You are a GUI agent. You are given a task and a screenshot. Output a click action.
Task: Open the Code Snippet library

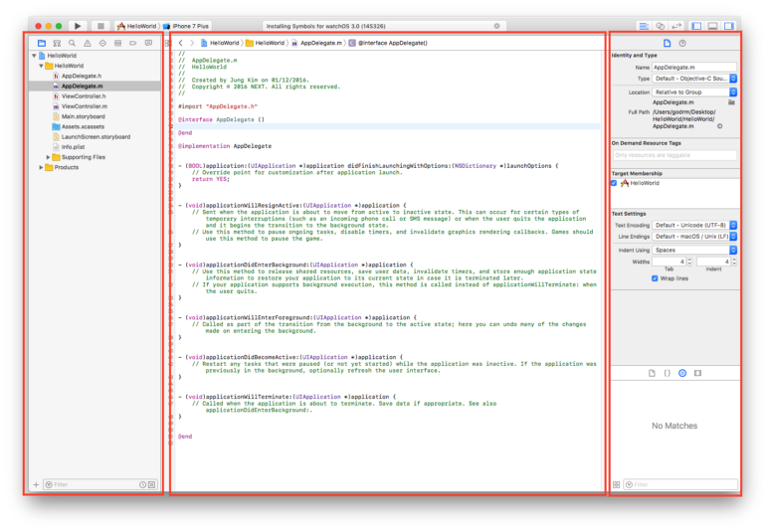pyautogui.click(x=667, y=373)
